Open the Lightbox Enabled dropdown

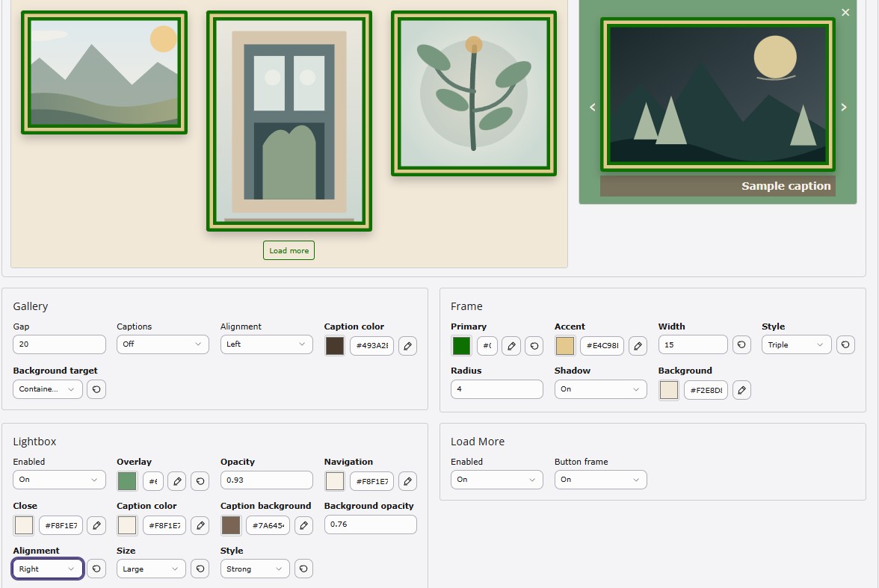click(x=59, y=479)
